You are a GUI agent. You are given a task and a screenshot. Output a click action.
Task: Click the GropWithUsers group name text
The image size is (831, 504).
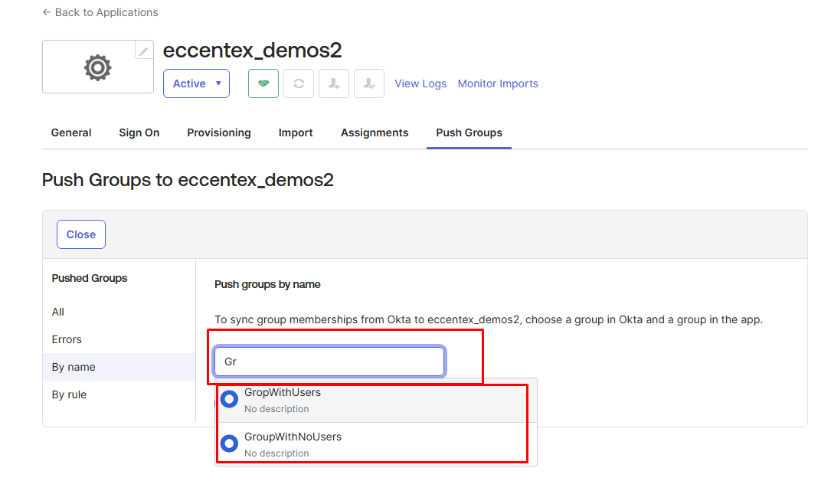click(283, 393)
